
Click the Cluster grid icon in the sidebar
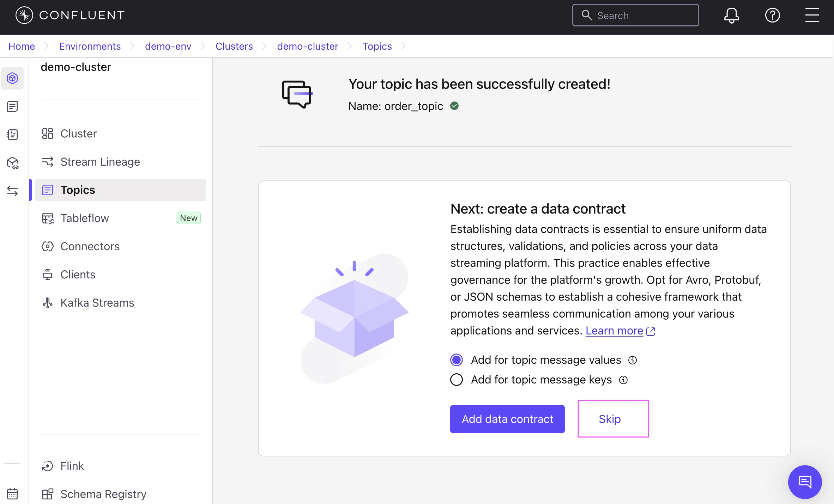48,134
